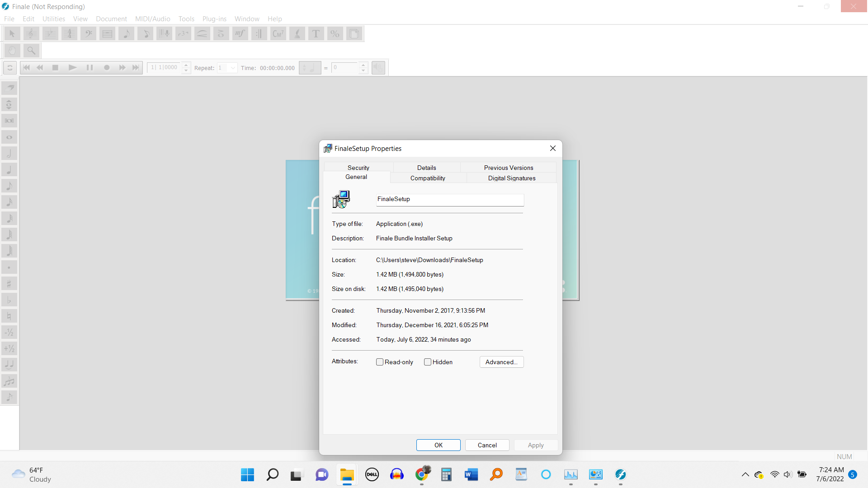Switch to the Compatibility tab
This screenshot has width=868, height=488.
[428, 178]
